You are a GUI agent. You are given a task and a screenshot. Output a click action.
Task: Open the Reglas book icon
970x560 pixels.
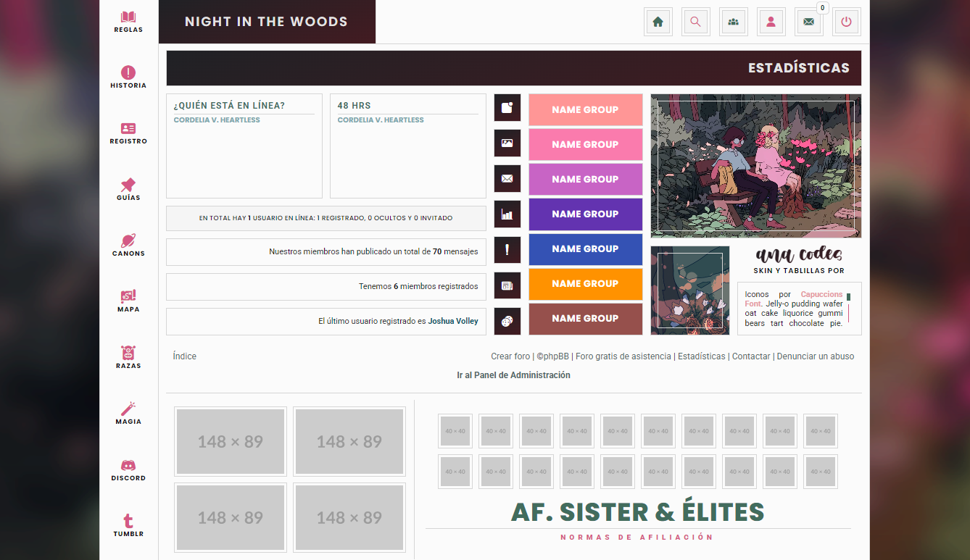[x=128, y=17]
